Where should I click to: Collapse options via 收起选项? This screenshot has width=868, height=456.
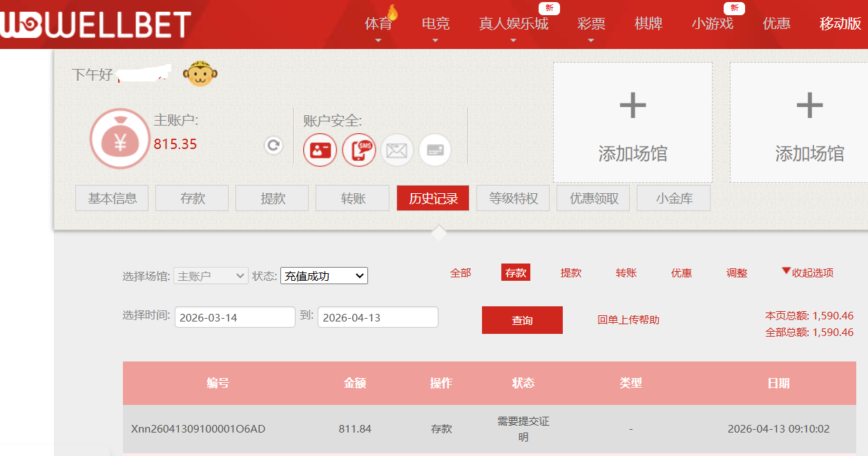pyautogui.click(x=807, y=272)
